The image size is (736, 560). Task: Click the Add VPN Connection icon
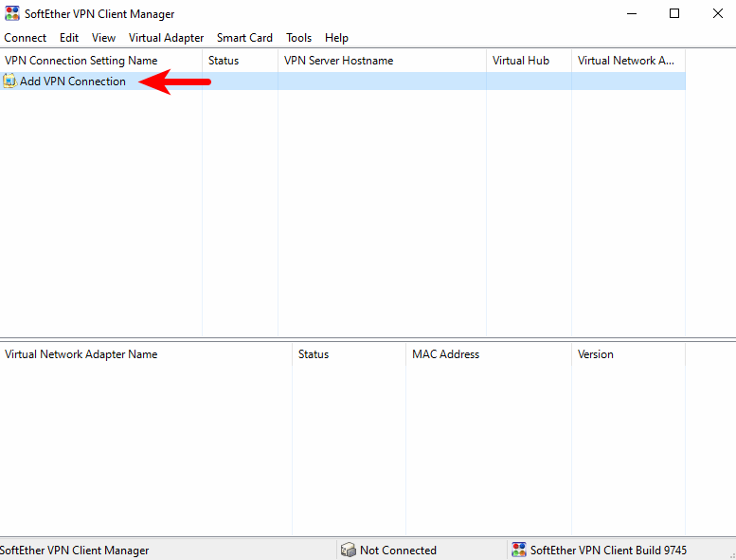click(x=10, y=81)
